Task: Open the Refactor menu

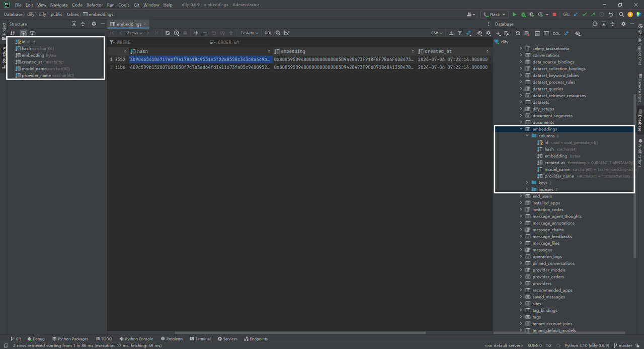Action: tap(95, 5)
